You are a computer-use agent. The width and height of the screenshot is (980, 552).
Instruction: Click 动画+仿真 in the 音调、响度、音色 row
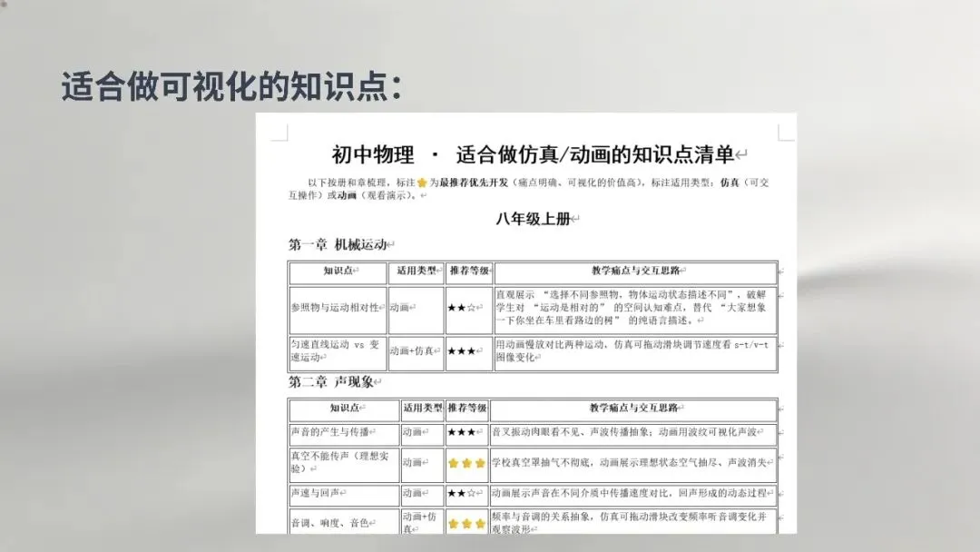[420, 523]
